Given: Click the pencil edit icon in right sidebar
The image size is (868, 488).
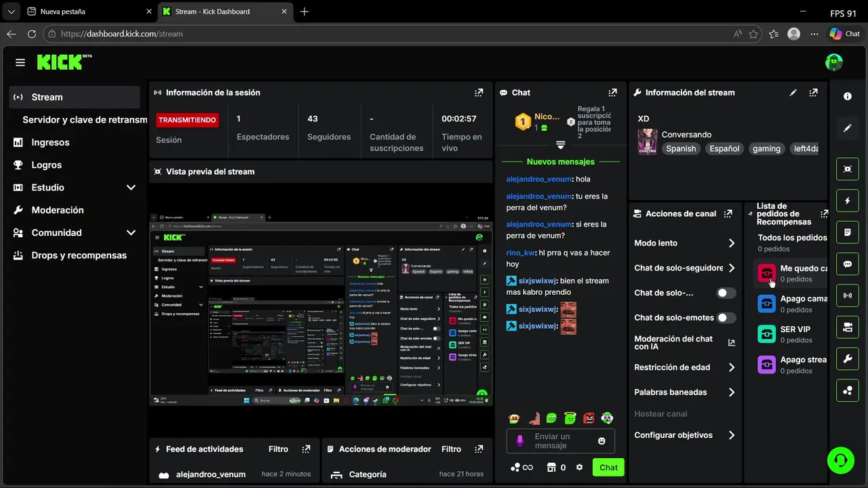Looking at the screenshot, I should (848, 128).
